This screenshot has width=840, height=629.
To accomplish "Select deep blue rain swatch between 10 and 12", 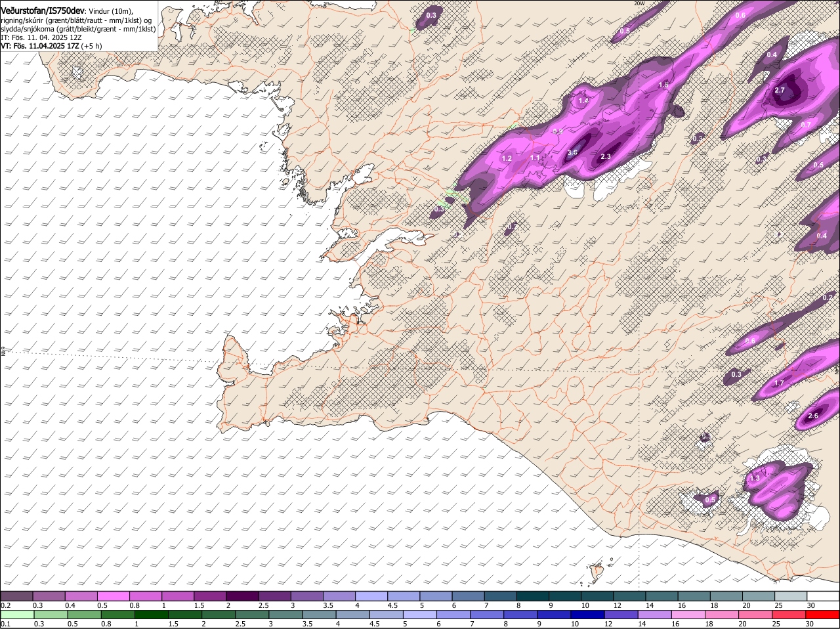I will (588, 615).
